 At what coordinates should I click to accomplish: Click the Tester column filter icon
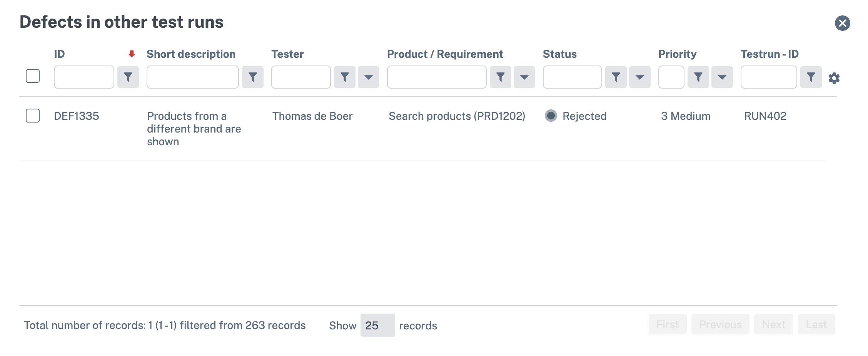coord(344,77)
